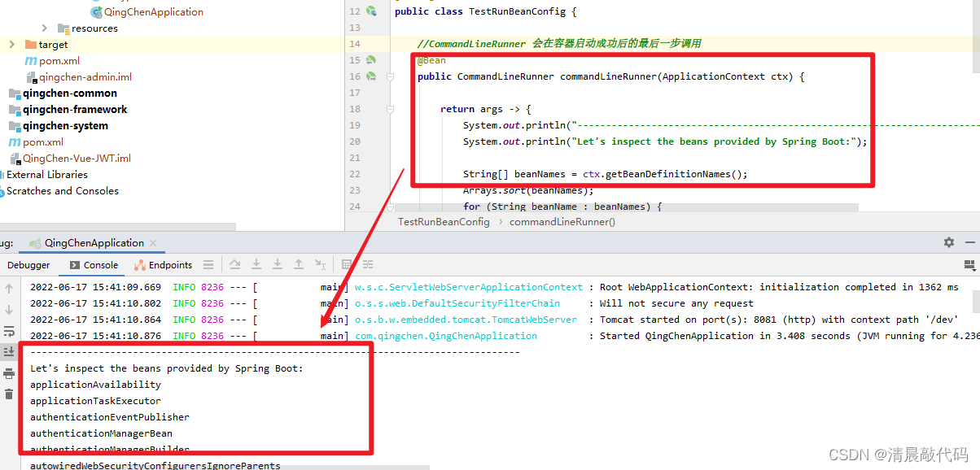Open the Endpoints tab
Image resolution: width=980 pixels, height=470 pixels.
(164, 265)
